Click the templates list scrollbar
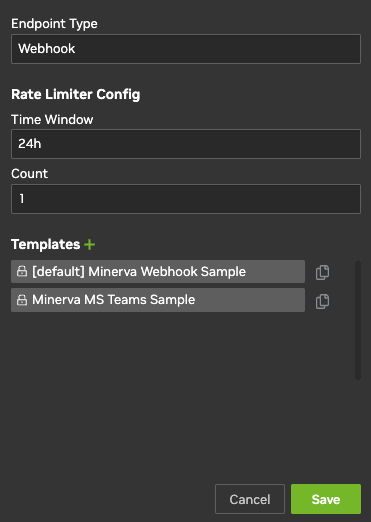Image resolution: width=371 pixels, height=522 pixels. point(358,320)
